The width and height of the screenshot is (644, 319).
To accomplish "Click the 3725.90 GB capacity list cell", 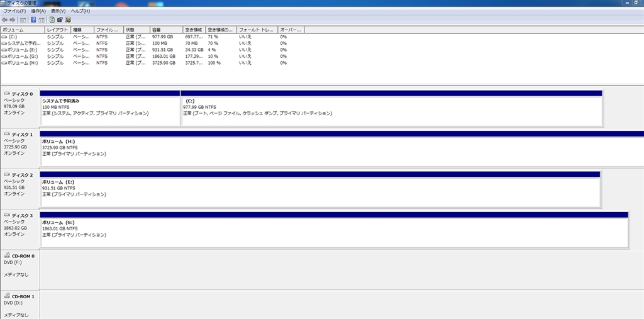I will [x=164, y=63].
